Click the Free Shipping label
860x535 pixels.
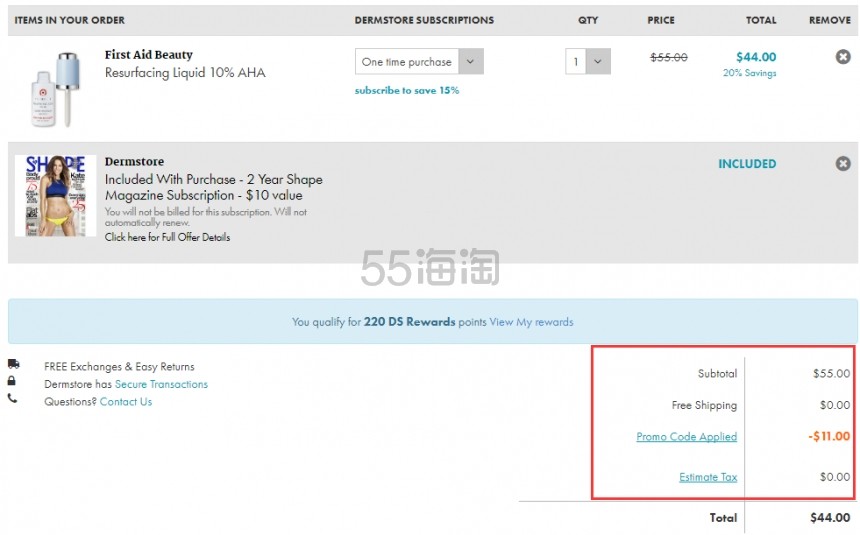coord(704,406)
